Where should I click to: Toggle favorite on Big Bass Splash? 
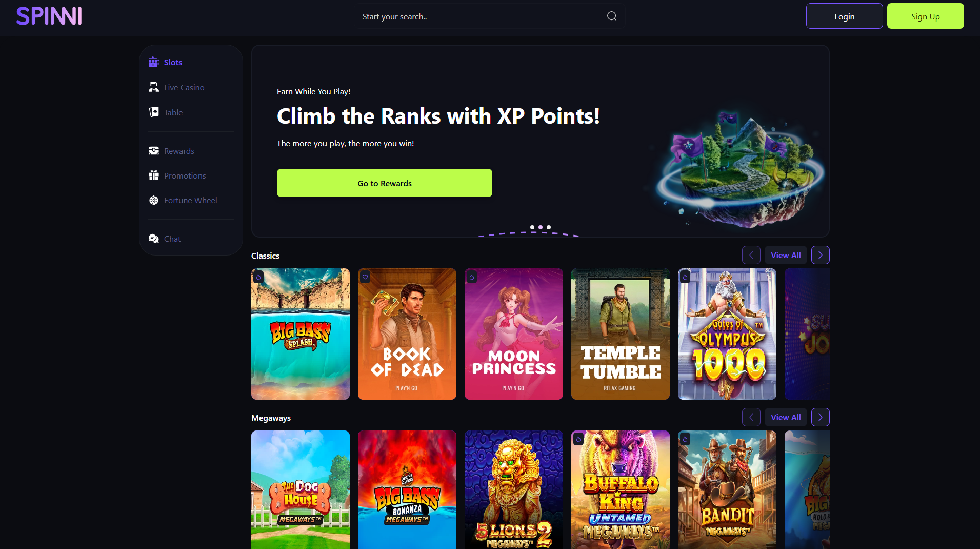(258, 277)
